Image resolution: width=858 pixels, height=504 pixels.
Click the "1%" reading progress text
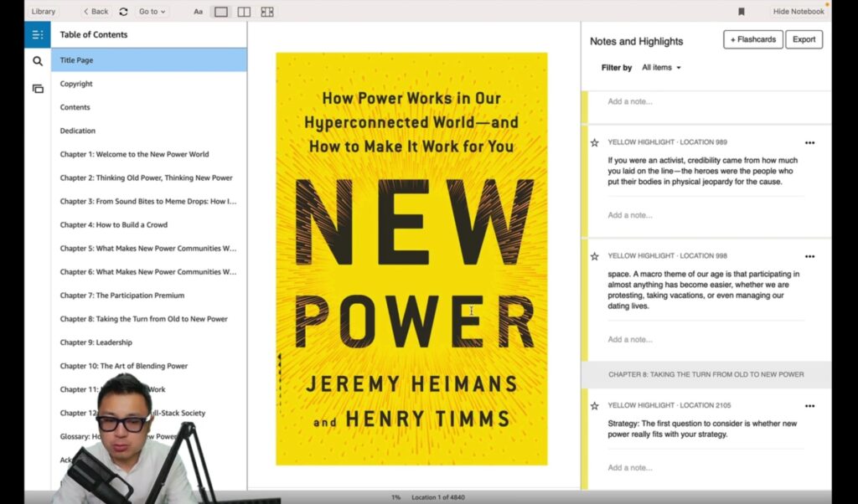[x=396, y=497]
